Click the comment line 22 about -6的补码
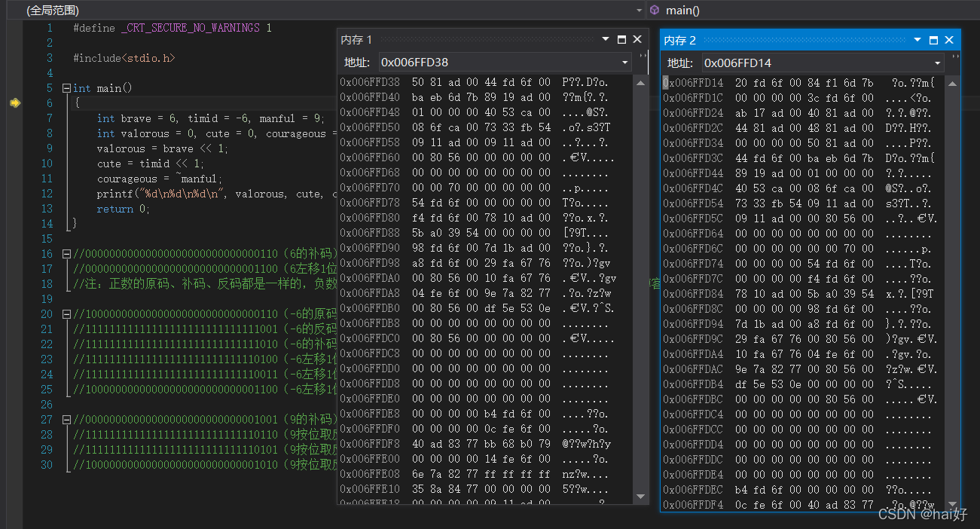The width and height of the screenshot is (980, 529). [x=204, y=344]
